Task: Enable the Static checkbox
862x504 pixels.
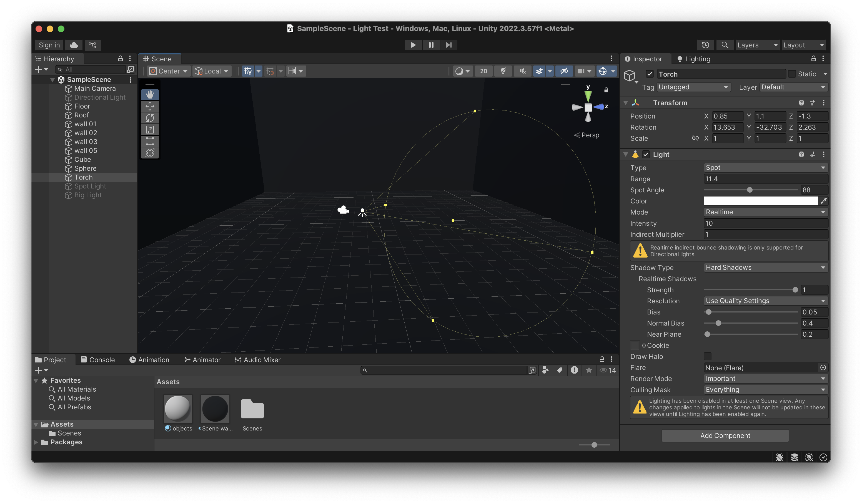Action: (791, 74)
